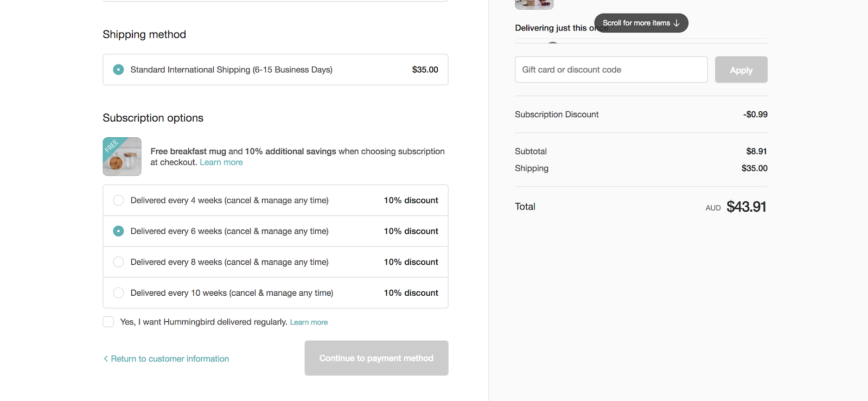Select Standard International Shipping radio button

point(118,69)
